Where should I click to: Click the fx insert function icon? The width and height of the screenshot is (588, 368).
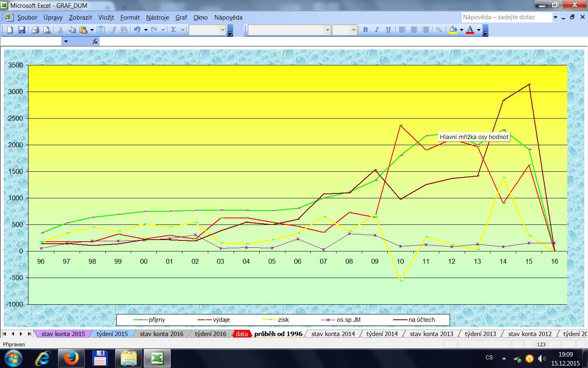(95, 41)
